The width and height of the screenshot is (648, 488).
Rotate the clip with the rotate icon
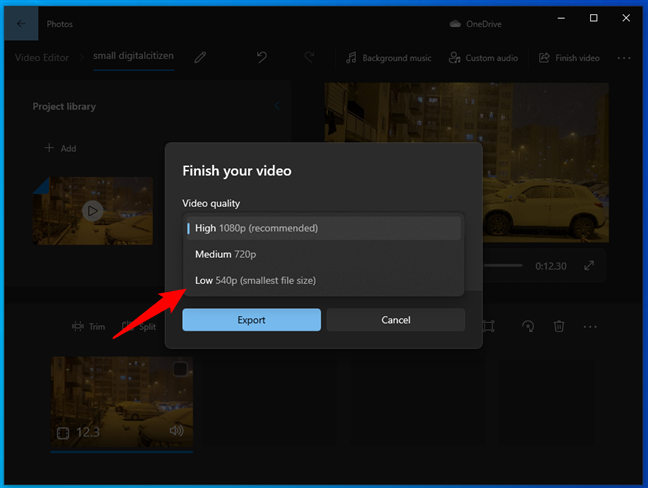coord(528,326)
